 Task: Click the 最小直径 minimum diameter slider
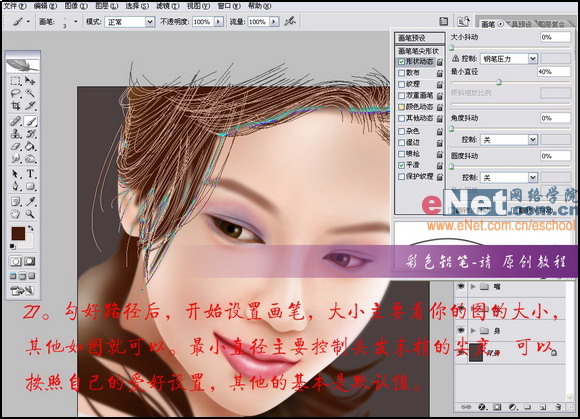click(510, 82)
